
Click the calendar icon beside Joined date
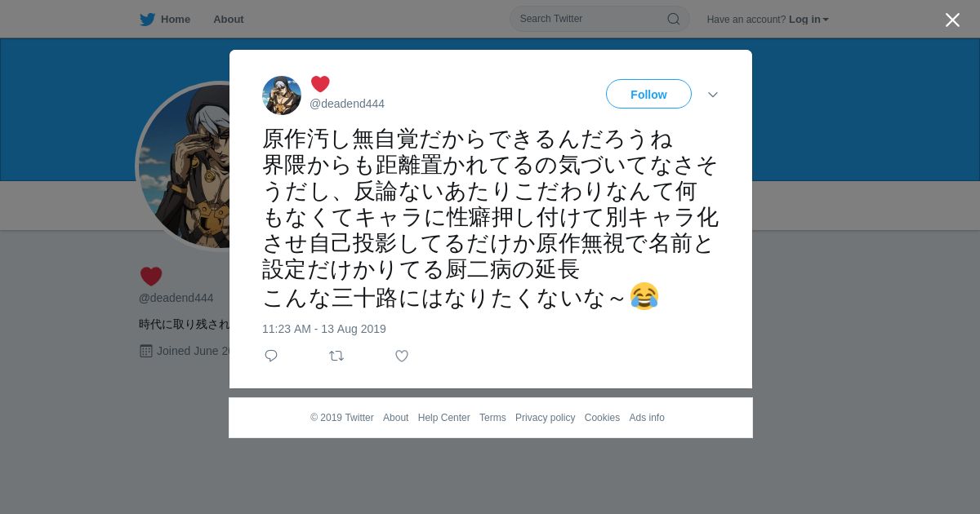146,351
